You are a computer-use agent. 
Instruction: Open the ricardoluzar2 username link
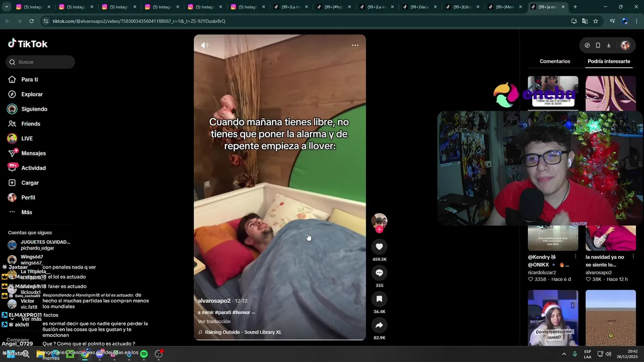pos(542,273)
